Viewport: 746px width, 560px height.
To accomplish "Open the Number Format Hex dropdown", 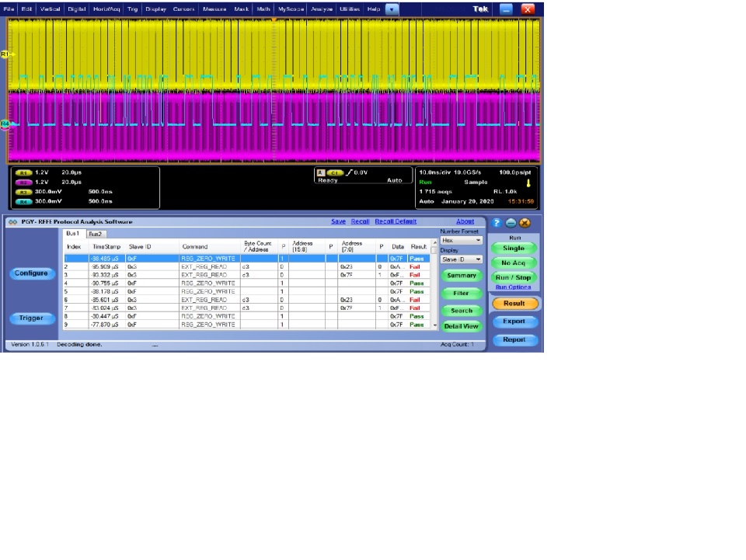I will pyautogui.click(x=461, y=241).
